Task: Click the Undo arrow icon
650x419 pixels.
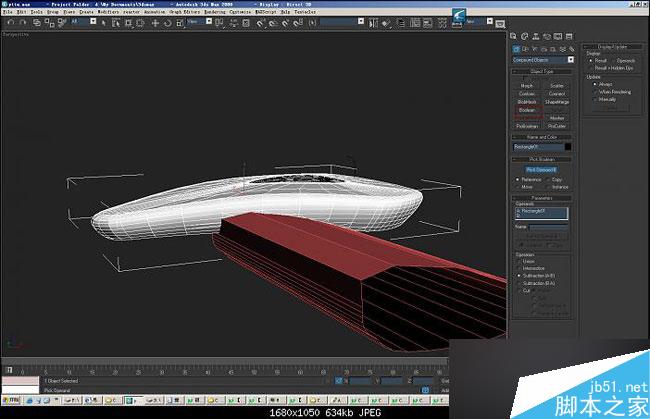Action: [x=11, y=22]
